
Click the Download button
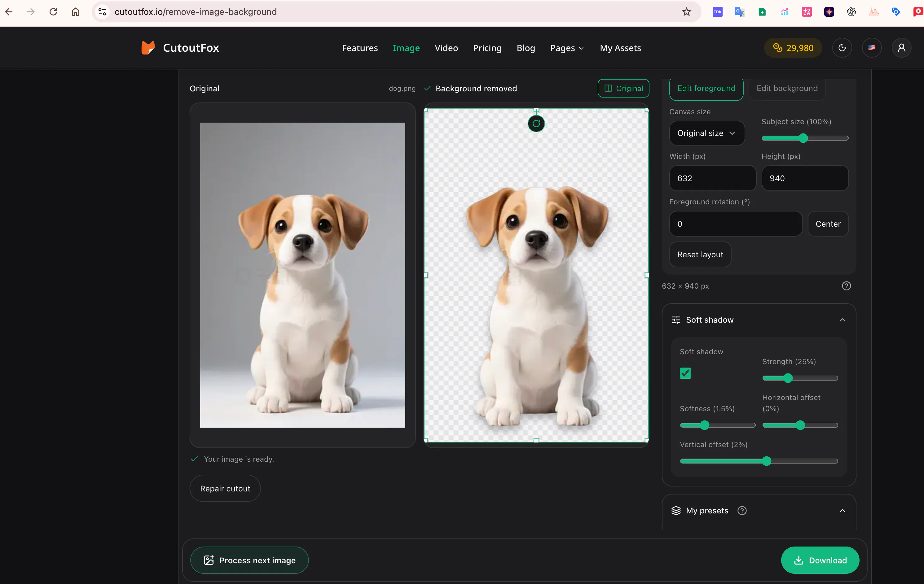coord(820,560)
